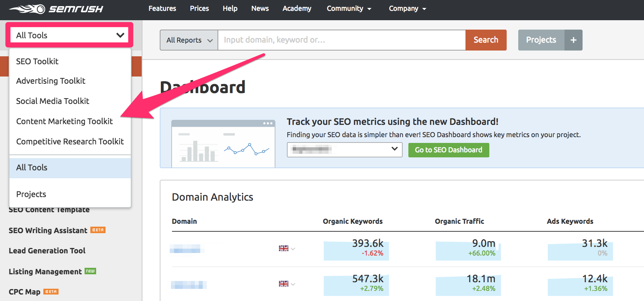This screenshot has width=644, height=301.
Task: Click the UK flag in the first domain row
Action: pos(284,248)
